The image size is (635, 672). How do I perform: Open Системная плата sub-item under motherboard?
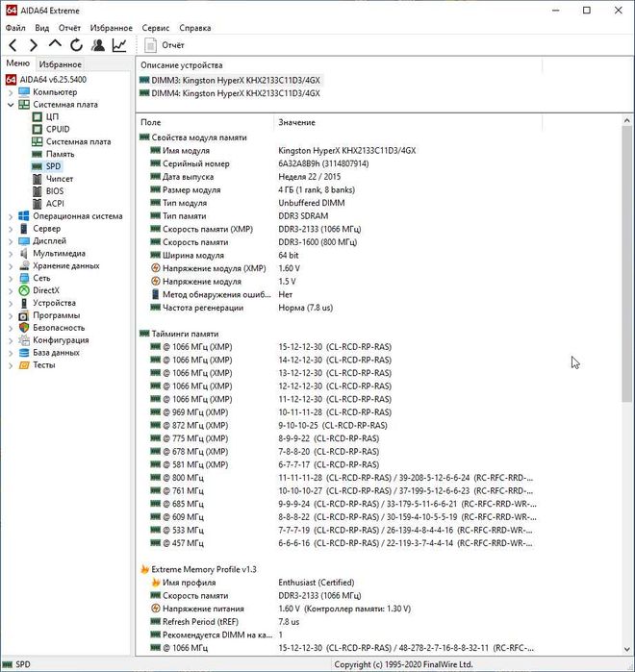pyautogui.click(x=79, y=141)
